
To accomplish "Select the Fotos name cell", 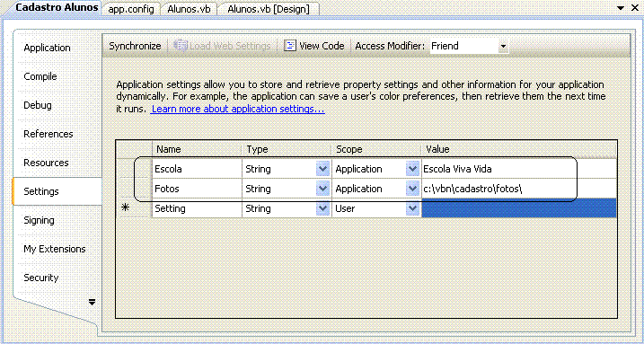I will (197, 189).
